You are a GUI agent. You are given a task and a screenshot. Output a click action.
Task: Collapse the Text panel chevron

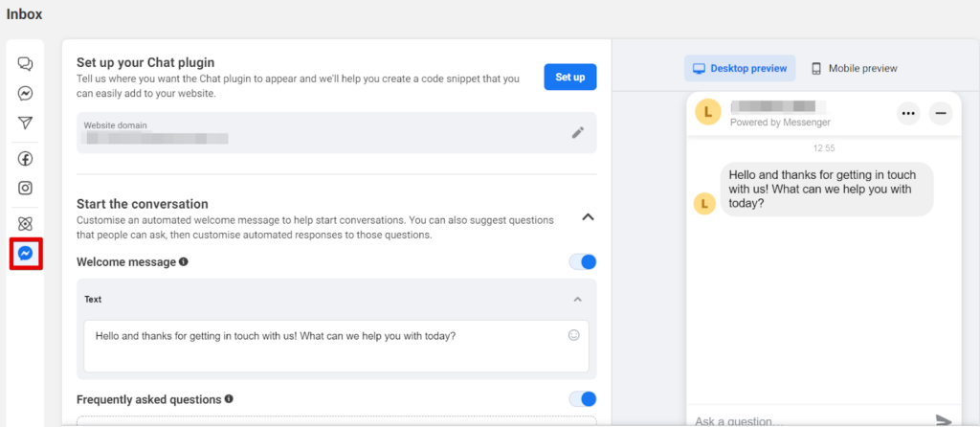(x=577, y=300)
